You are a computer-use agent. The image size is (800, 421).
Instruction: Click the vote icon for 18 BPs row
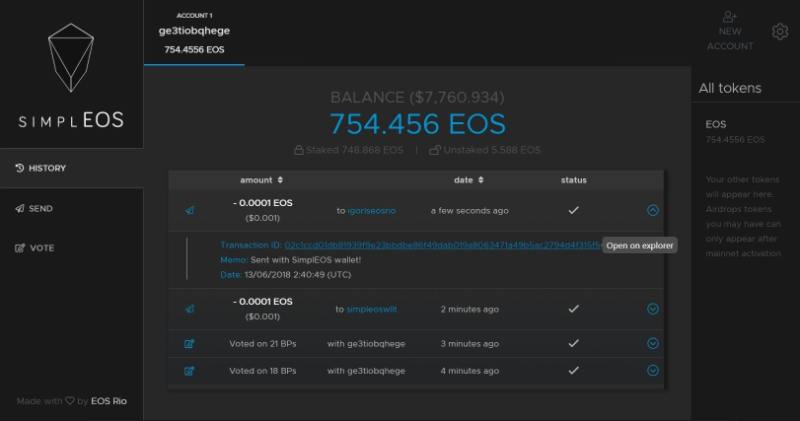point(189,370)
